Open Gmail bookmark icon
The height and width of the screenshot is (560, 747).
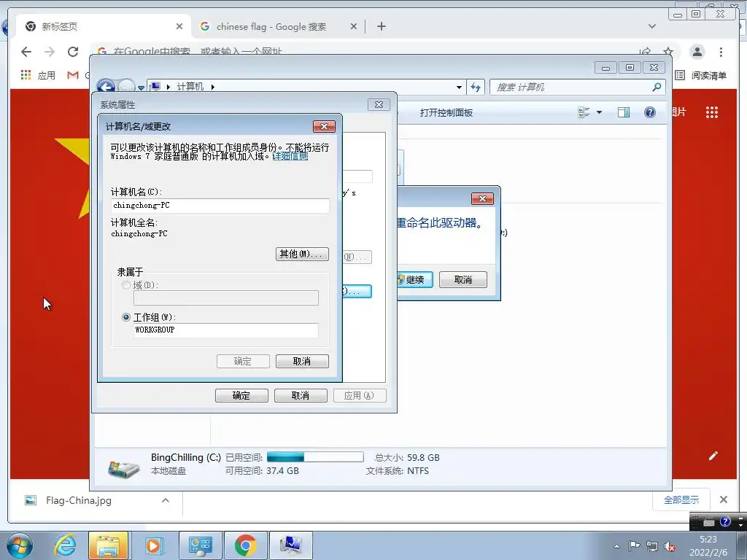coord(73,75)
